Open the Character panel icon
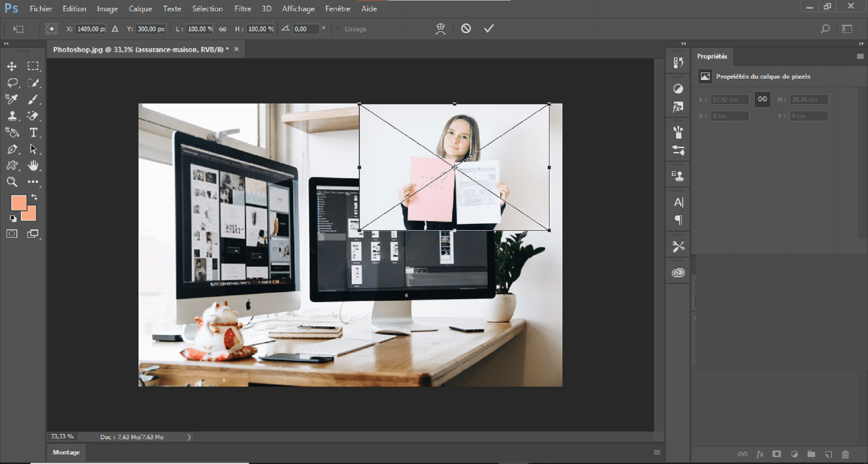The height and width of the screenshot is (464, 868). click(x=678, y=202)
